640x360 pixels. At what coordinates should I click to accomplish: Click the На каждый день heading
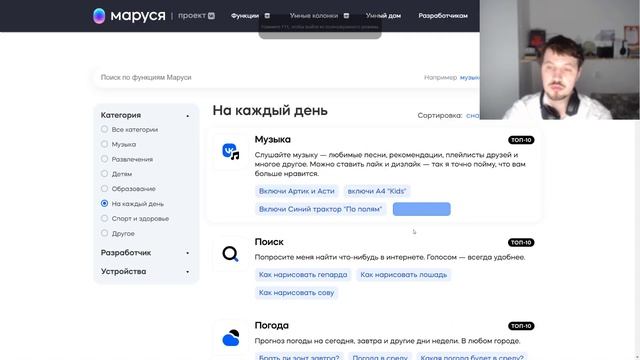pos(270,111)
